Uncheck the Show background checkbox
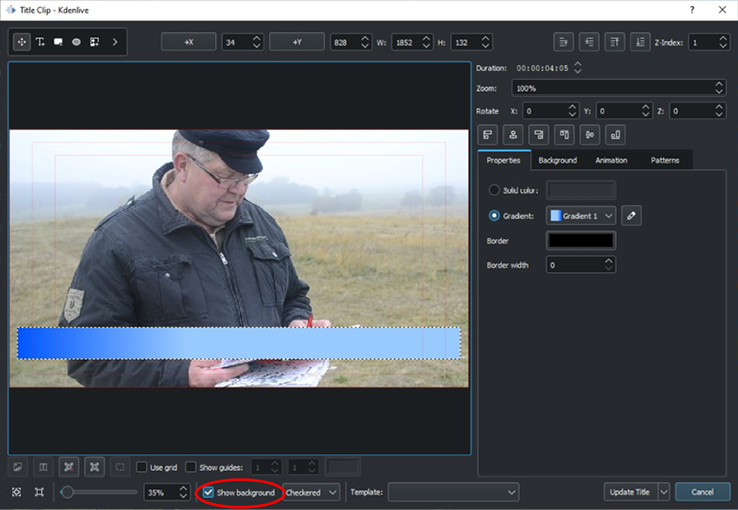Image resolution: width=738 pixels, height=510 pixels. (208, 492)
